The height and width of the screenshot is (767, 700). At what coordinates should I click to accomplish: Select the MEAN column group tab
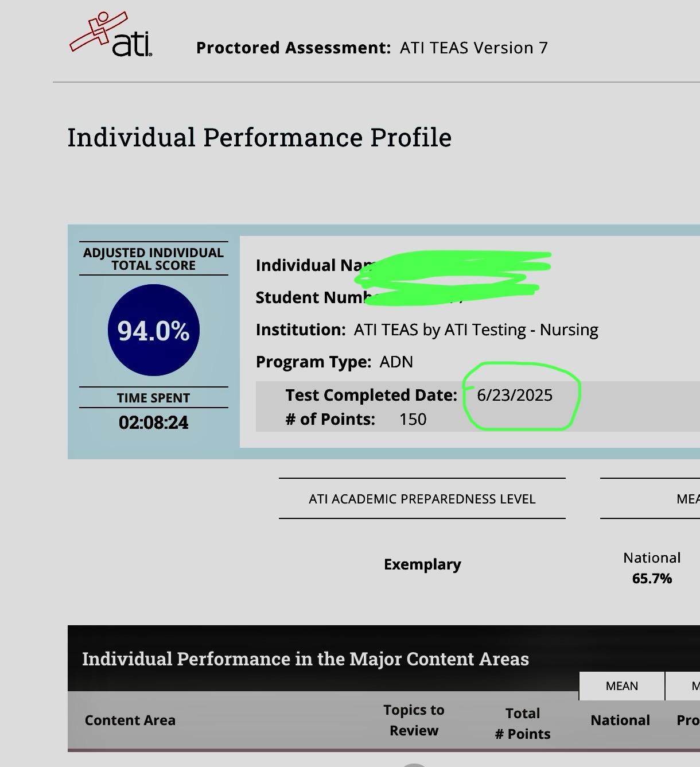pos(621,686)
